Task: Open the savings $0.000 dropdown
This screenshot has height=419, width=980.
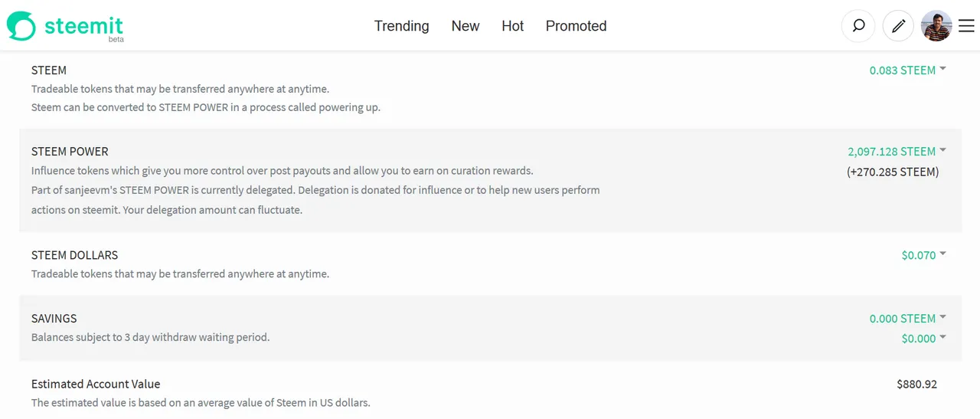Action: [x=923, y=338]
